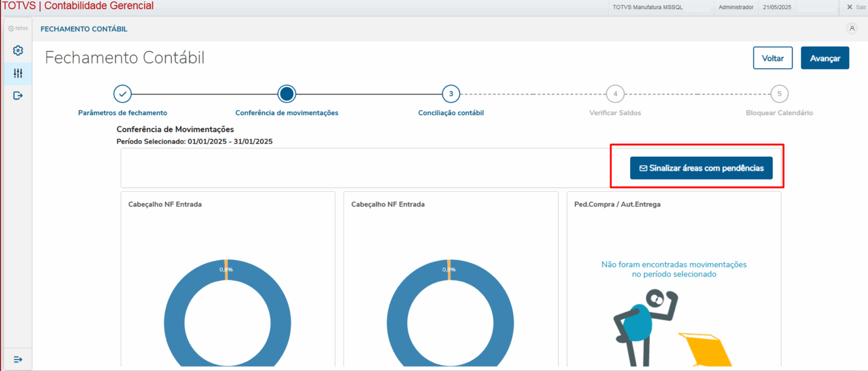Expand the sidebar using the bottom arrow
Screen dimensions: 868x371
click(18, 359)
